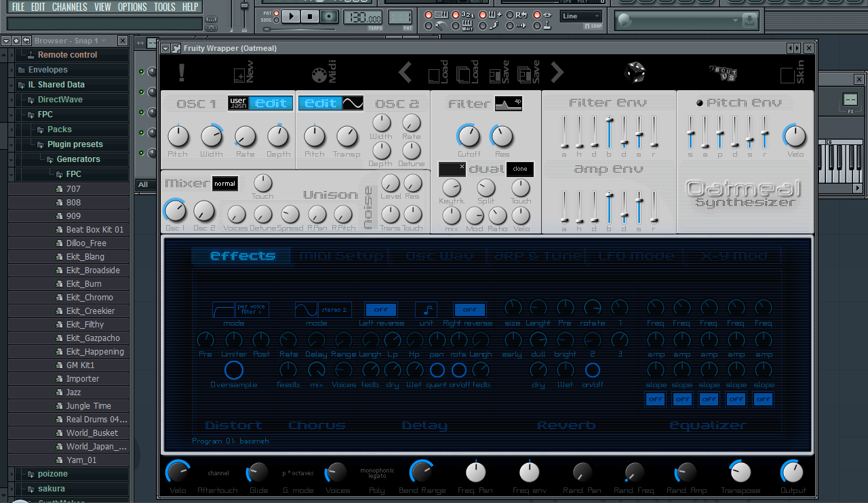Click the first Save icon

(498, 73)
